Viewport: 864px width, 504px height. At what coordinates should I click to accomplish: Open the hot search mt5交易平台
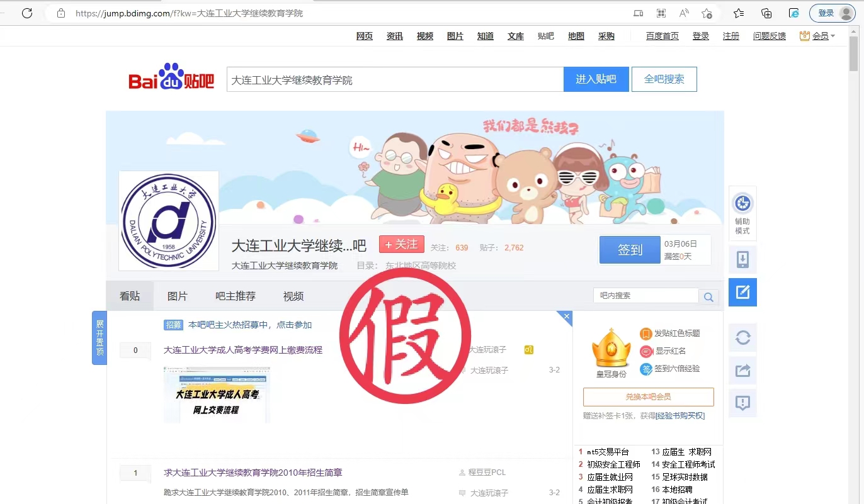pos(608,452)
